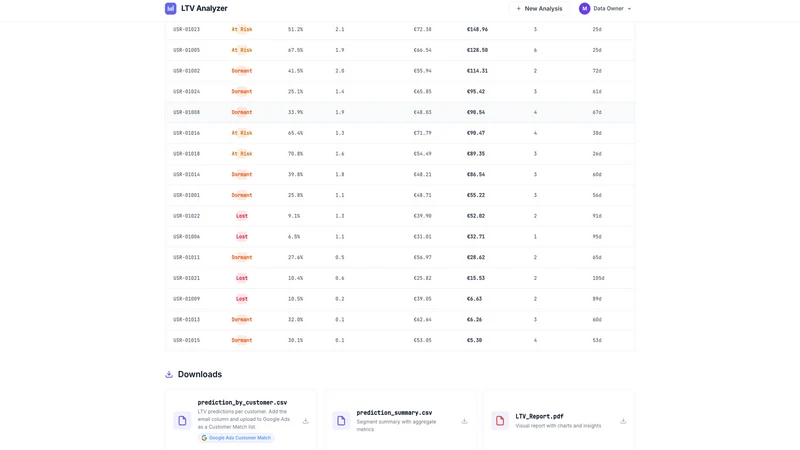Click the LTV Analyzer title text
The image size is (800, 450).
[x=204, y=8]
